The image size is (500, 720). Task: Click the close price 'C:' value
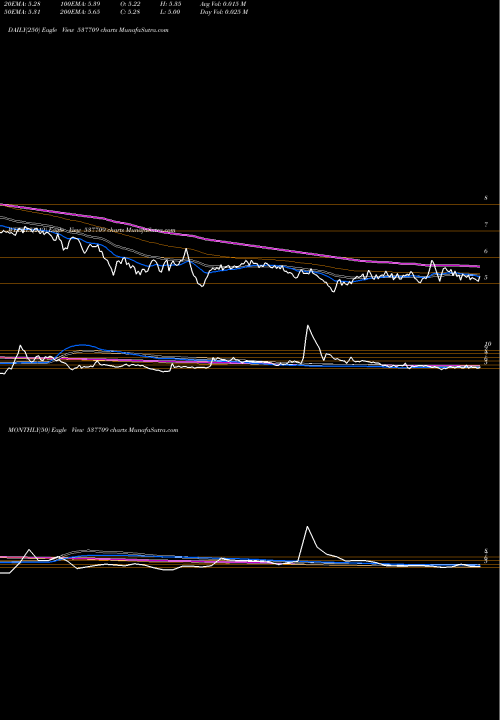pos(130,12)
